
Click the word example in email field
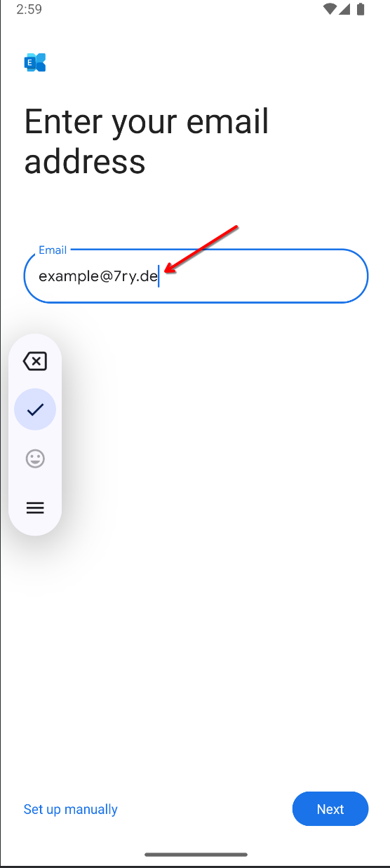click(x=69, y=276)
